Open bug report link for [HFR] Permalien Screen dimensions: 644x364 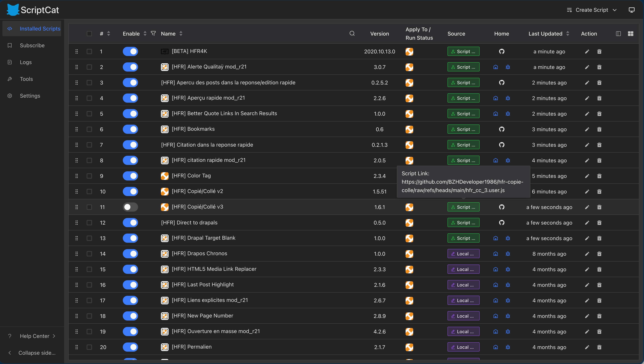click(x=508, y=347)
